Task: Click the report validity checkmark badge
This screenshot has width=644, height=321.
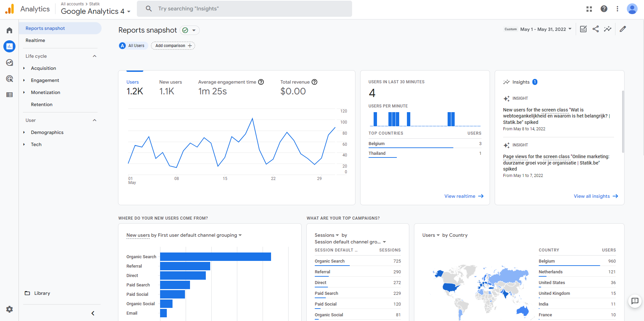Action: [185, 30]
